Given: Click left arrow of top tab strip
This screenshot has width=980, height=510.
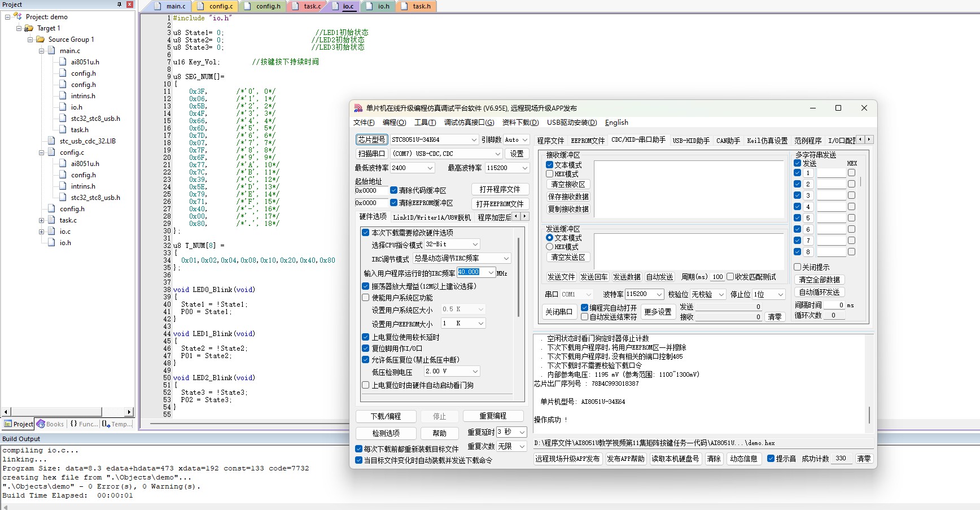Looking at the screenshot, I should click(x=860, y=140).
